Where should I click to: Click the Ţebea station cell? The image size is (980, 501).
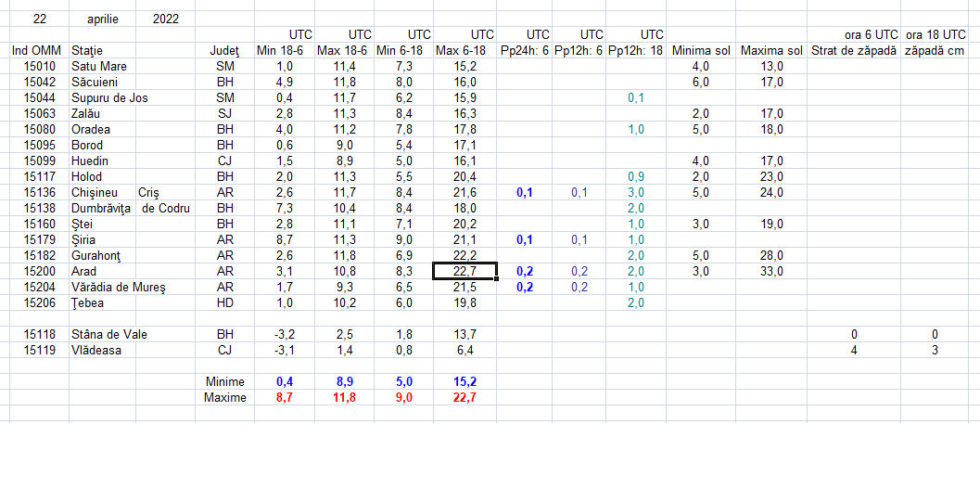pyautogui.click(x=103, y=303)
